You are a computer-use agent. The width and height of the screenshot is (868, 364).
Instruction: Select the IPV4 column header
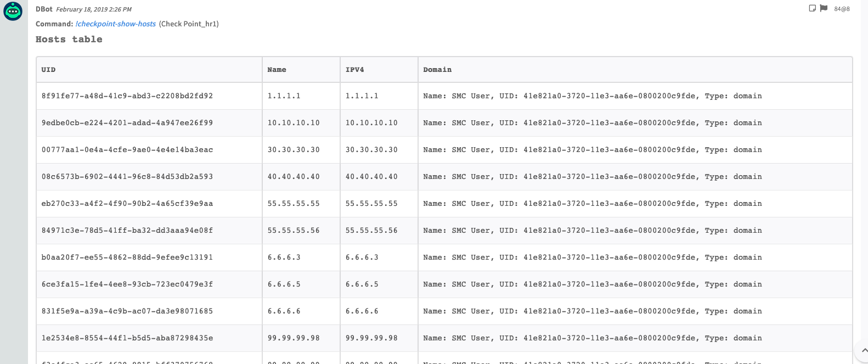354,69
